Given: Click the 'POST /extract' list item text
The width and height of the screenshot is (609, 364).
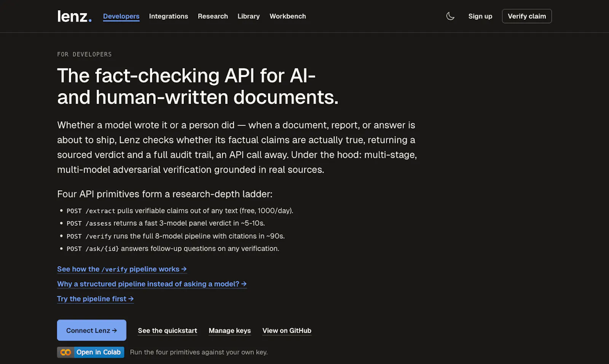Looking at the screenshot, I should (180, 211).
